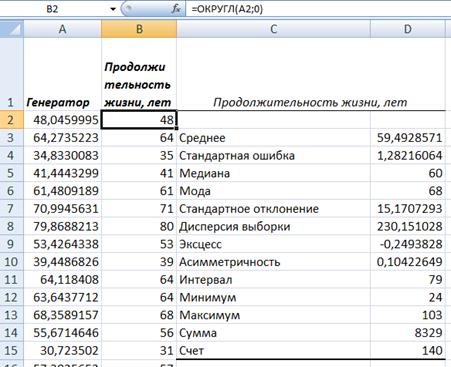Click cell B8 with value 80
The width and height of the screenshot is (451, 367).
pyautogui.click(x=139, y=226)
